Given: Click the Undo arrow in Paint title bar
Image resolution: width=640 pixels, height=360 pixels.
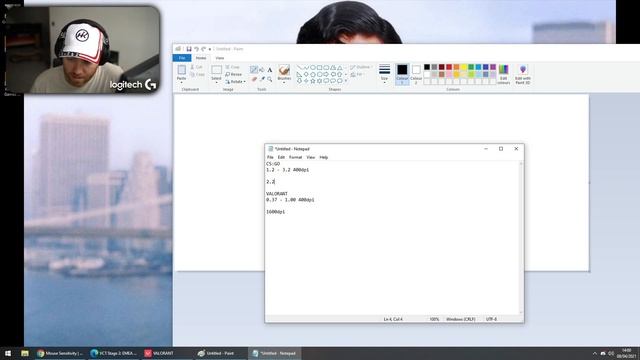Looking at the screenshot, I should click(196, 49).
